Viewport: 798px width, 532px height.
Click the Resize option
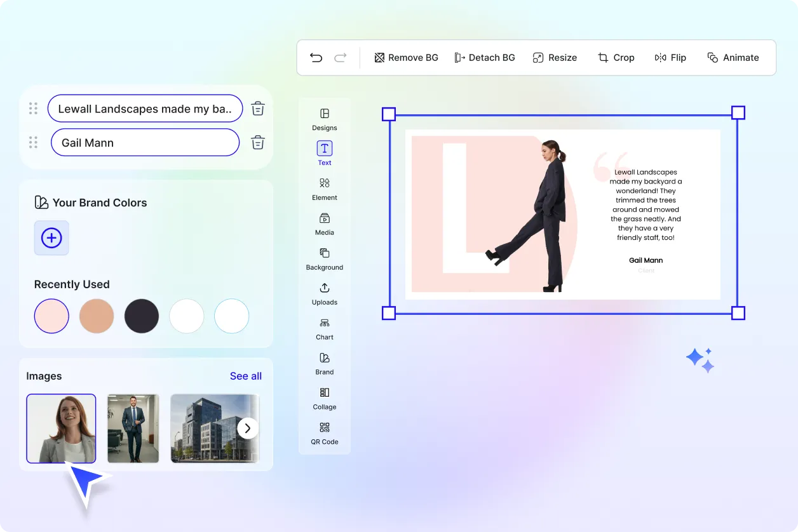pos(555,57)
